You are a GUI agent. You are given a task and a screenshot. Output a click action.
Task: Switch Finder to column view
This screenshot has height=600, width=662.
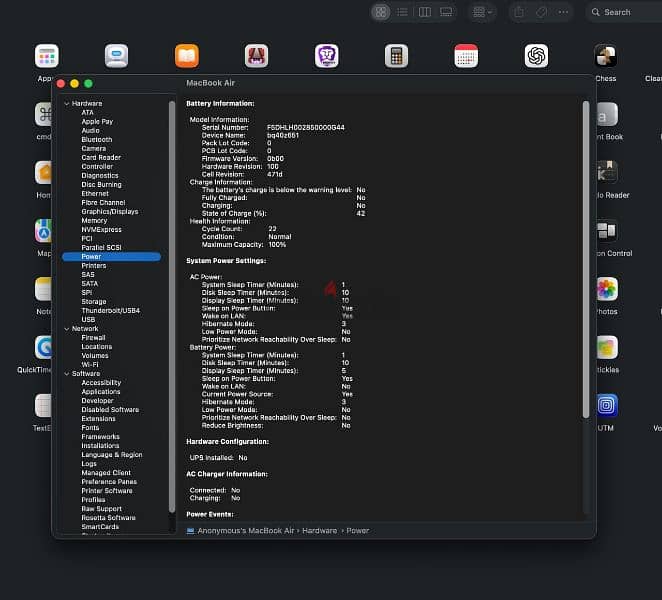[425, 12]
